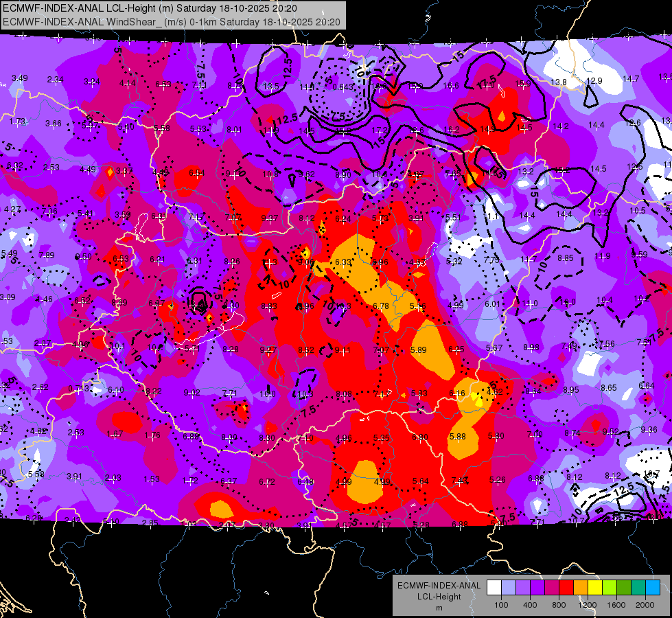Screen dimensions: 672x618
Task: Click the wind shear value 9.27
Action: [268, 350]
